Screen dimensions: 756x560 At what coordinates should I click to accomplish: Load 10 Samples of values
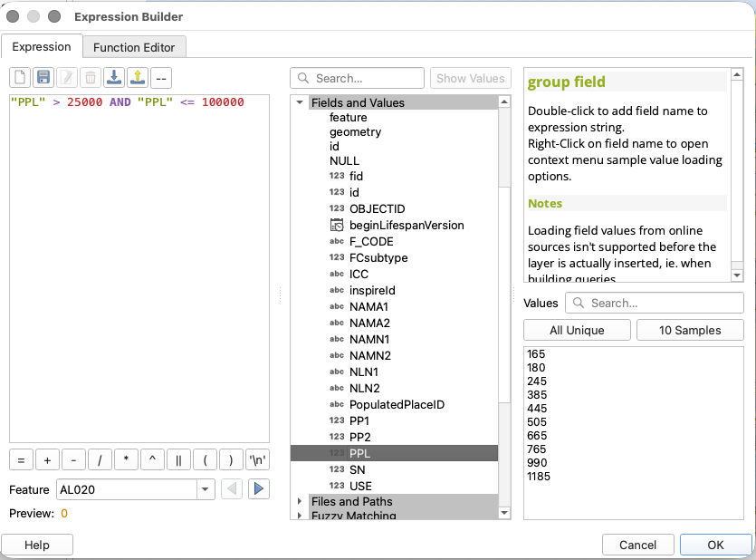tap(690, 330)
